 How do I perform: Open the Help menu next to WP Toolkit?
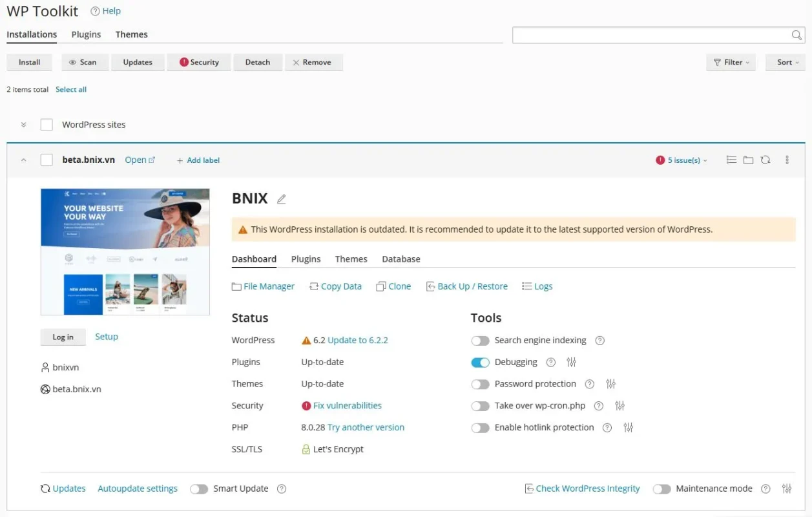(x=105, y=10)
